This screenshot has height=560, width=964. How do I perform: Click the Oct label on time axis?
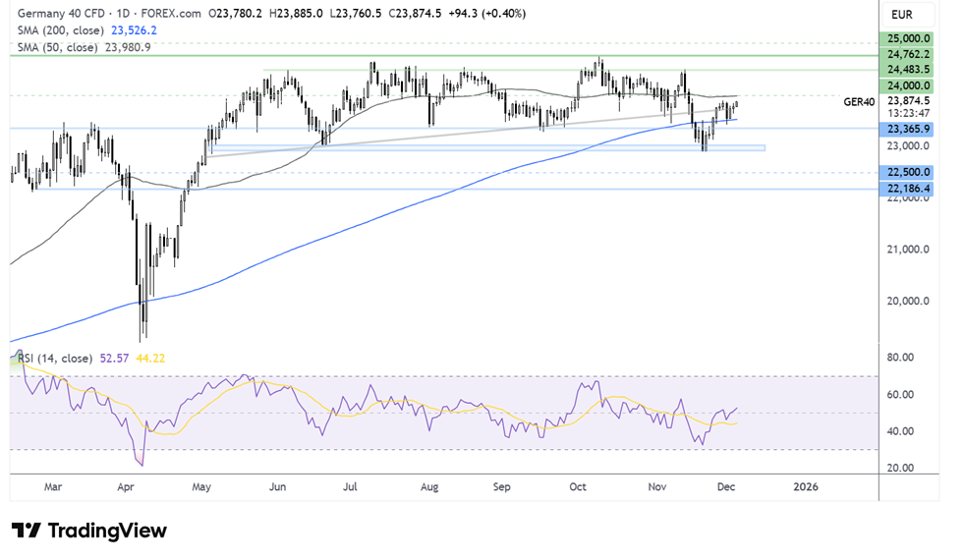(x=578, y=486)
